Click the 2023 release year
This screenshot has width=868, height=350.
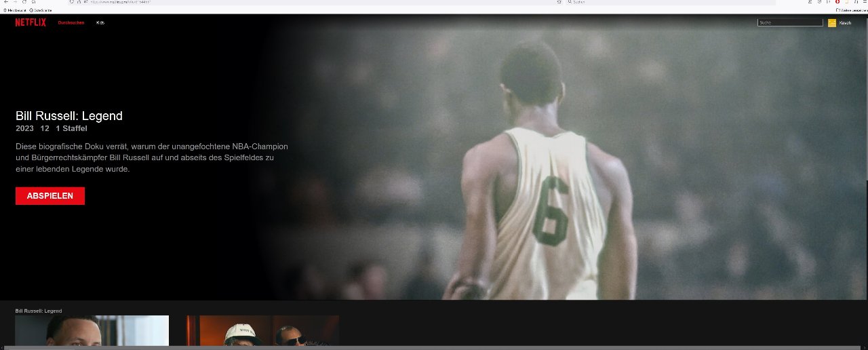click(24, 128)
